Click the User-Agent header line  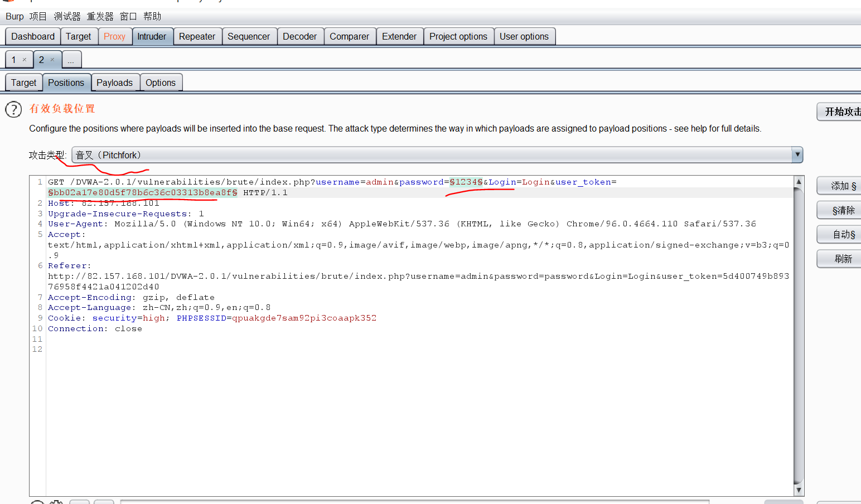(x=402, y=224)
